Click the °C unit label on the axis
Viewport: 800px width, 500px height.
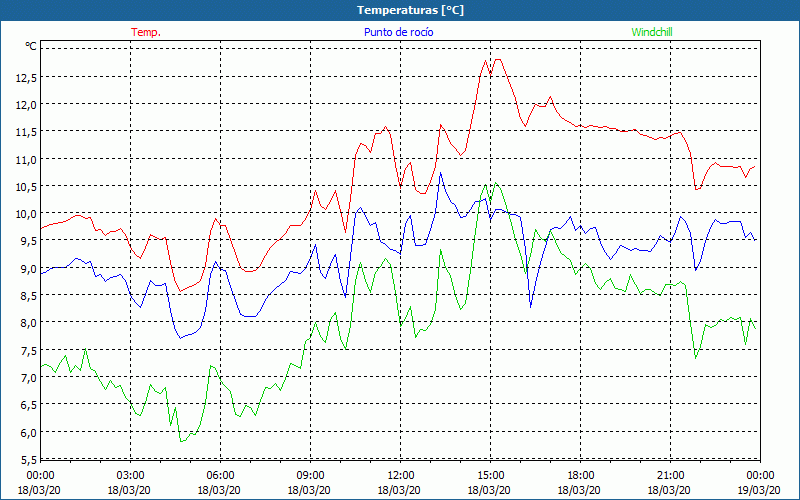coord(31,46)
